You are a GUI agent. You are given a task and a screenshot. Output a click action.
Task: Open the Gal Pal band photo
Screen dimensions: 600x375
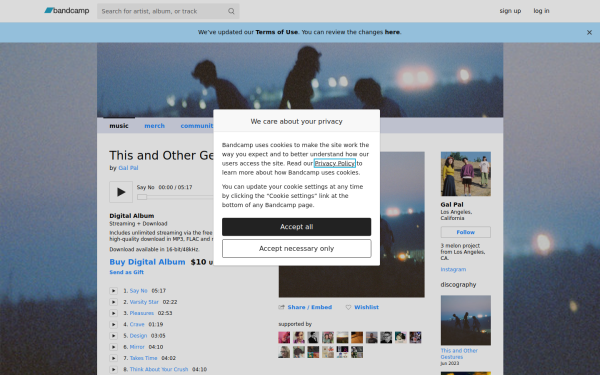[466, 174]
